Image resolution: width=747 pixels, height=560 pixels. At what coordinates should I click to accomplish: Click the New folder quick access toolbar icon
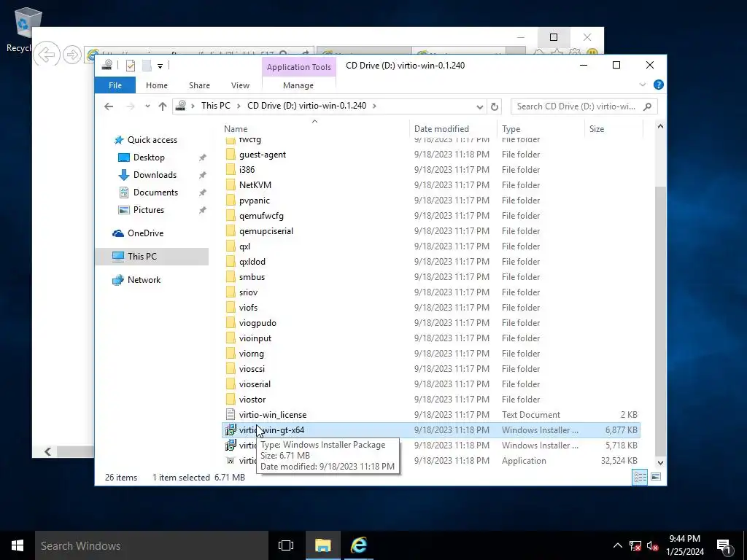pyautogui.click(x=147, y=66)
